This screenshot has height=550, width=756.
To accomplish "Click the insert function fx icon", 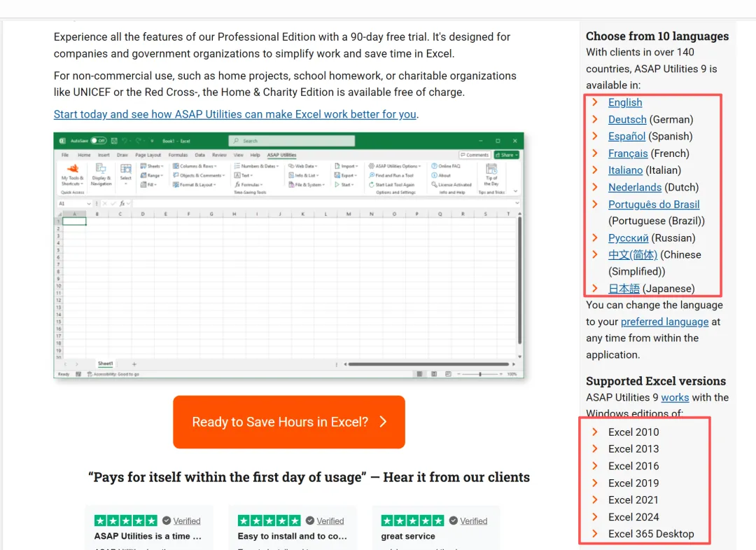I will (x=122, y=204).
